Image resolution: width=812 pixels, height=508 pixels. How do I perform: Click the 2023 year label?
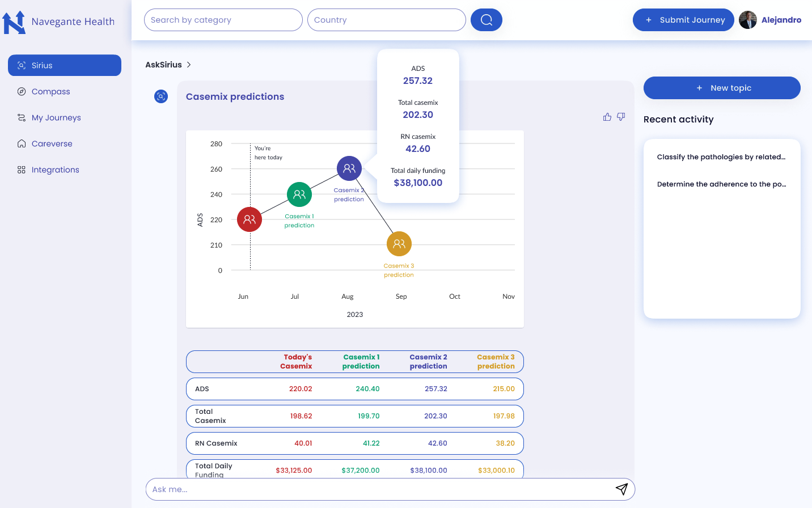(355, 315)
